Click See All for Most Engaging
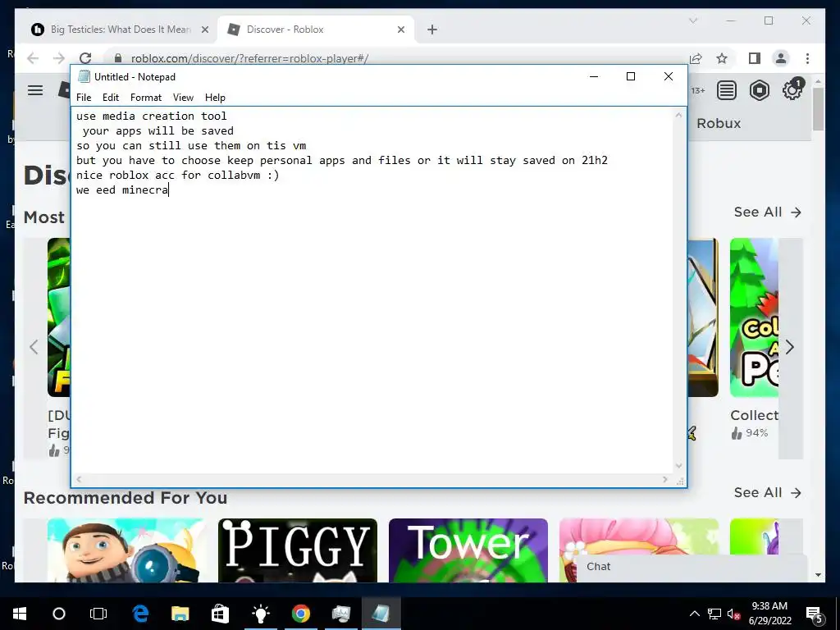Viewport: 840px width, 630px height. [x=768, y=212]
